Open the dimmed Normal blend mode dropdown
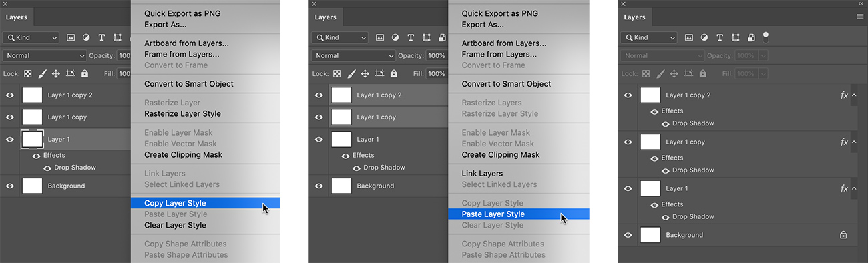This screenshot has height=263, width=868. (662, 56)
